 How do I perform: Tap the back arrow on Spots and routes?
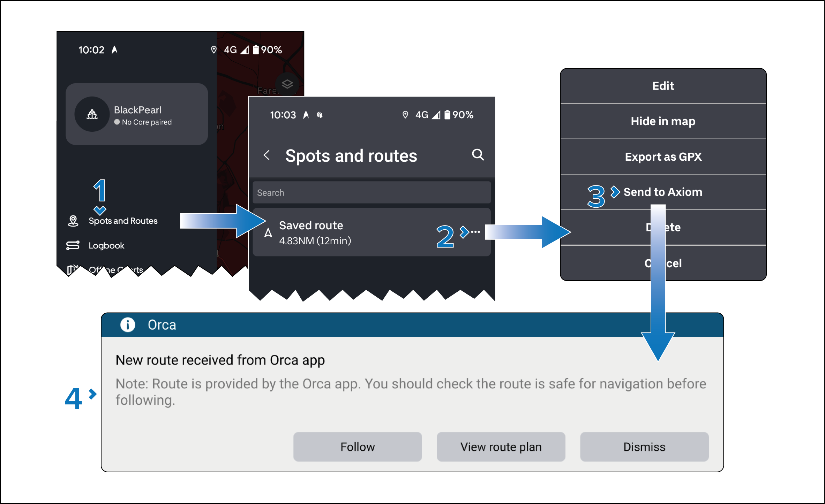click(267, 155)
